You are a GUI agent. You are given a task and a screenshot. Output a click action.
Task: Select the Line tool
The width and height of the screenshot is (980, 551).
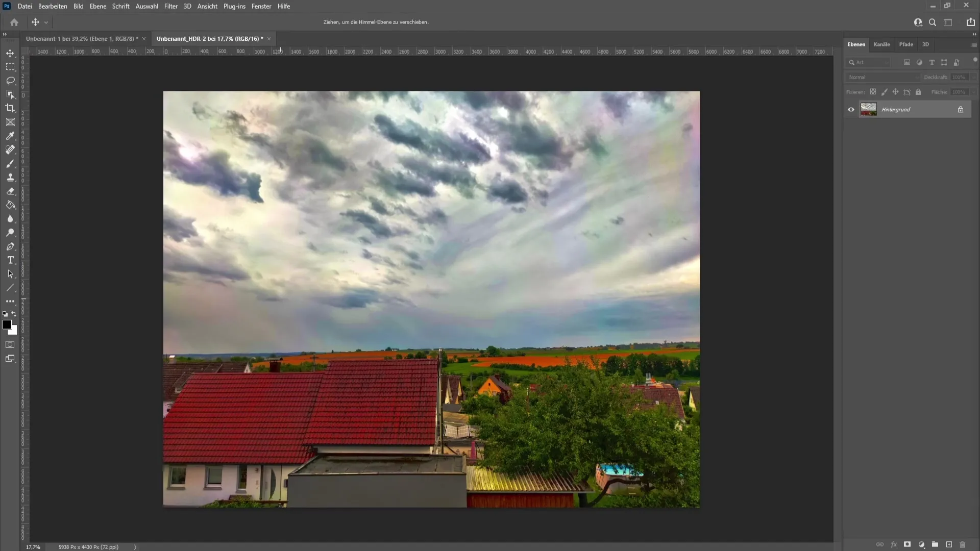coord(10,288)
